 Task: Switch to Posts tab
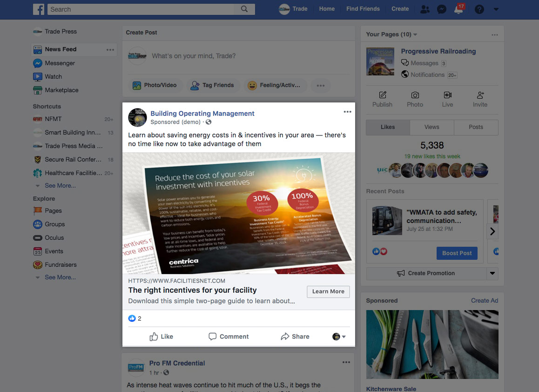pos(476,127)
